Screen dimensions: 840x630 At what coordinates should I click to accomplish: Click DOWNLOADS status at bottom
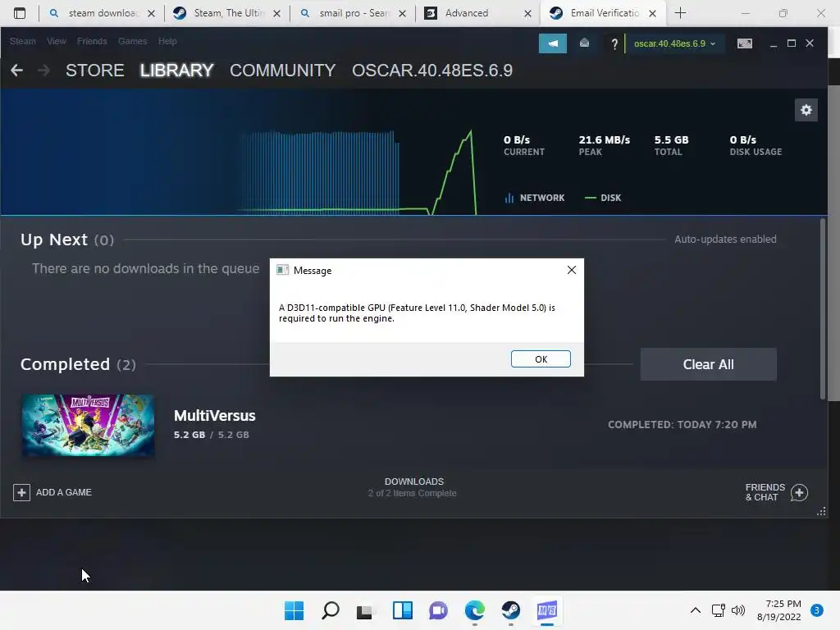pyautogui.click(x=413, y=487)
